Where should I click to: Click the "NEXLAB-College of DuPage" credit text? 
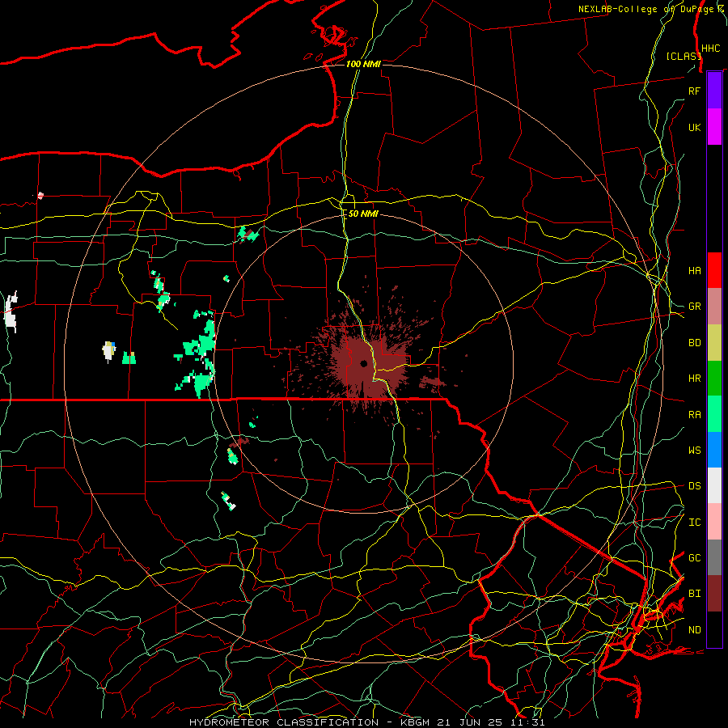coord(648,9)
